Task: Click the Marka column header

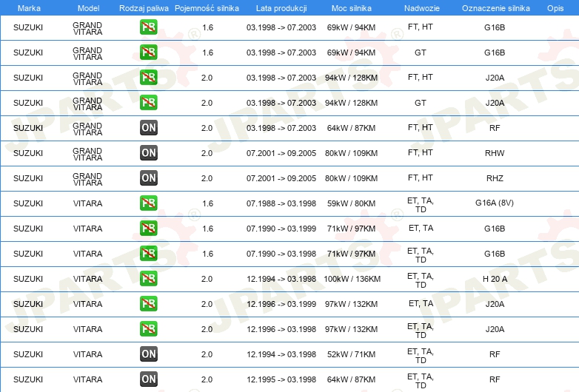Action: [x=28, y=7]
